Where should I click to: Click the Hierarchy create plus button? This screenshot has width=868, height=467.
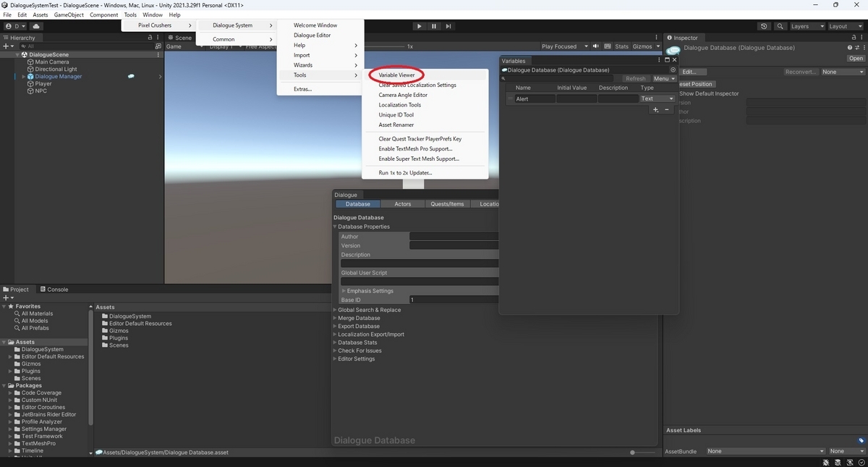click(9, 46)
